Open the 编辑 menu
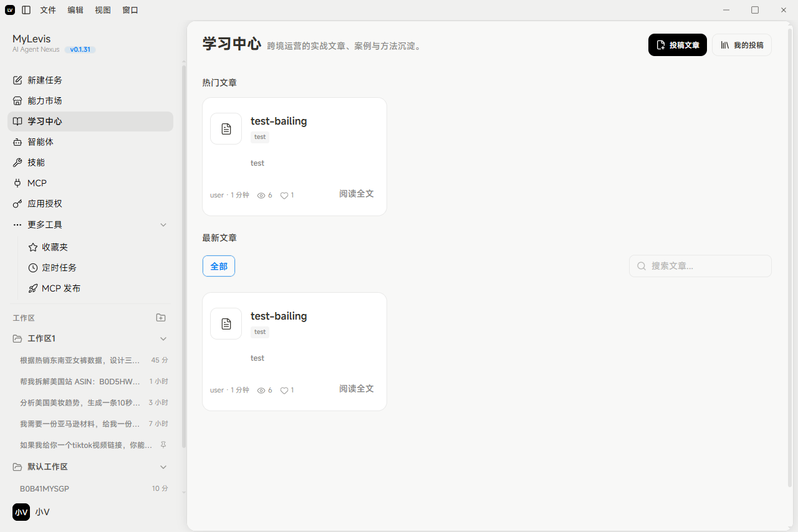The image size is (798, 532). [x=75, y=10]
